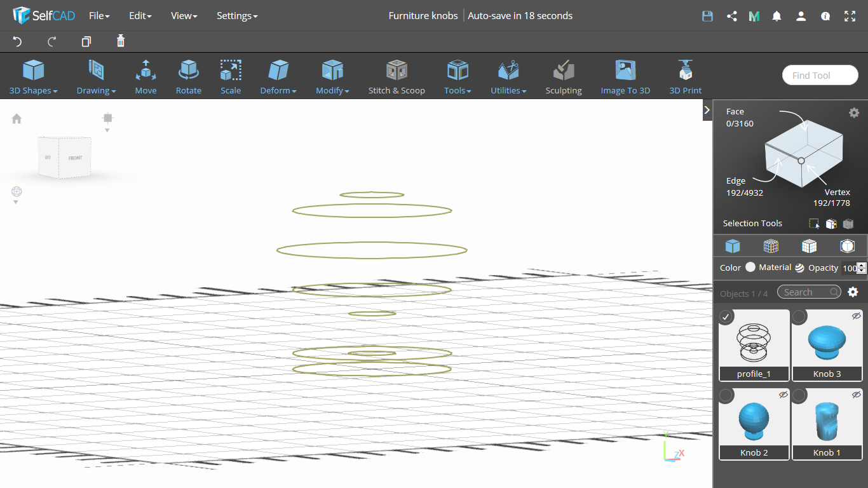Save the project with floppy icon
This screenshot has height=488, width=868.
(707, 16)
